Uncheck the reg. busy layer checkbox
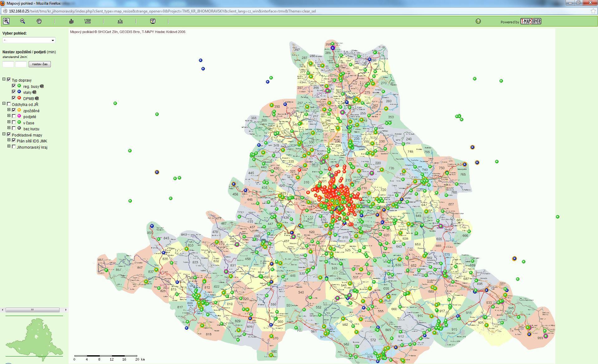 [14, 86]
